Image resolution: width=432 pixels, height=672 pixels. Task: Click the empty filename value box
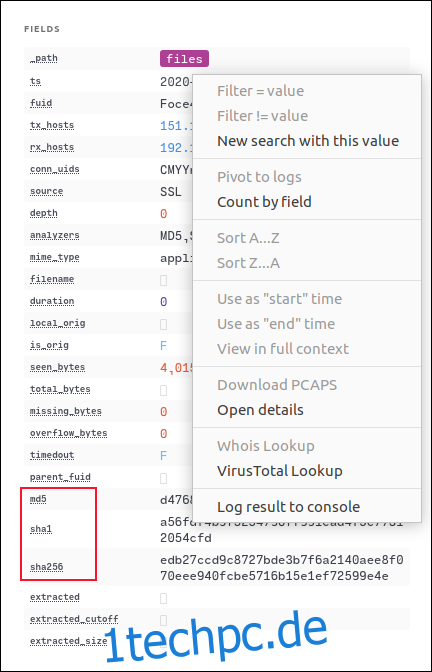[163, 280]
